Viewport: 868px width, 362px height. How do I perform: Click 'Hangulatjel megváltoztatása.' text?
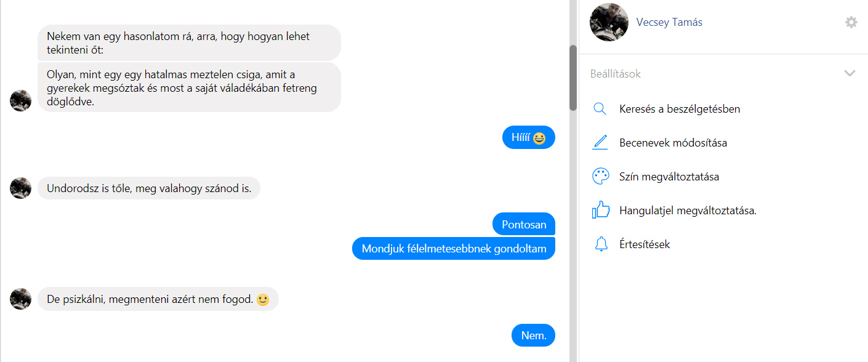[688, 211]
